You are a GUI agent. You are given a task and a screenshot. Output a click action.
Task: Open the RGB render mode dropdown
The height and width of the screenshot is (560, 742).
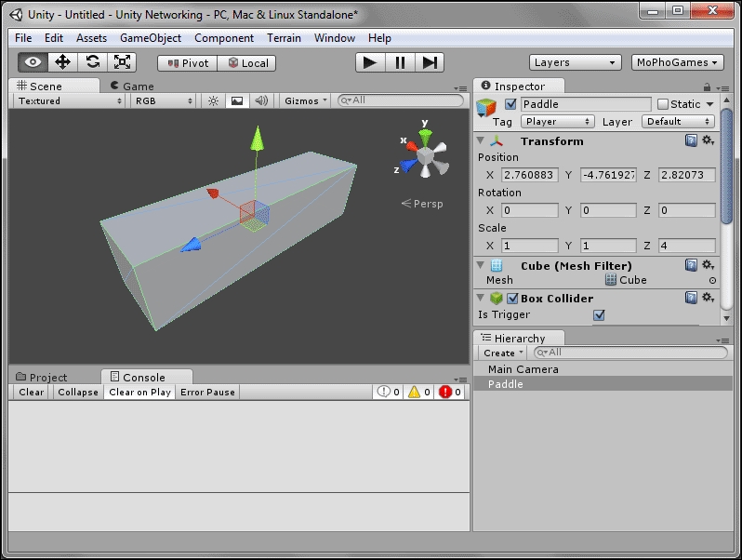click(x=164, y=100)
